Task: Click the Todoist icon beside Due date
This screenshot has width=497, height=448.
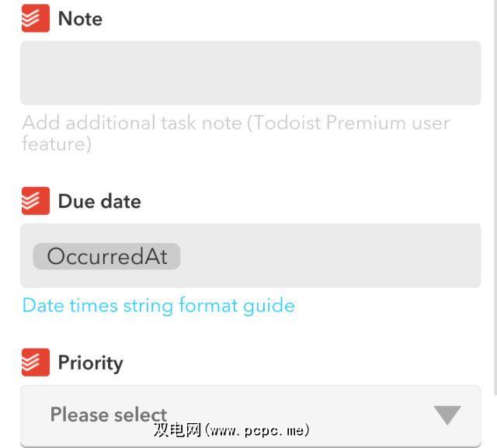Action: coord(35,202)
